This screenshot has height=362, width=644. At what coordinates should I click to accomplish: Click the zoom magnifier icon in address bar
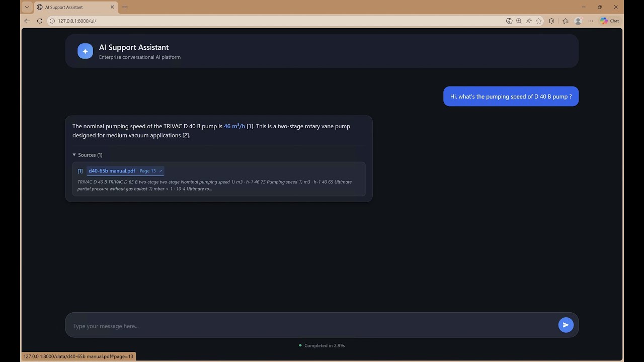[x=519, y=21]
